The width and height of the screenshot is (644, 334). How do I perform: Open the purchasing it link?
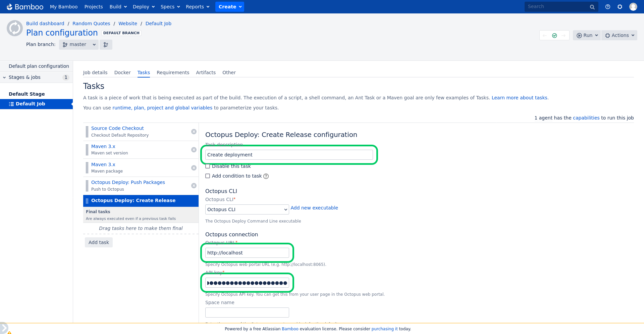pos(385,329)
